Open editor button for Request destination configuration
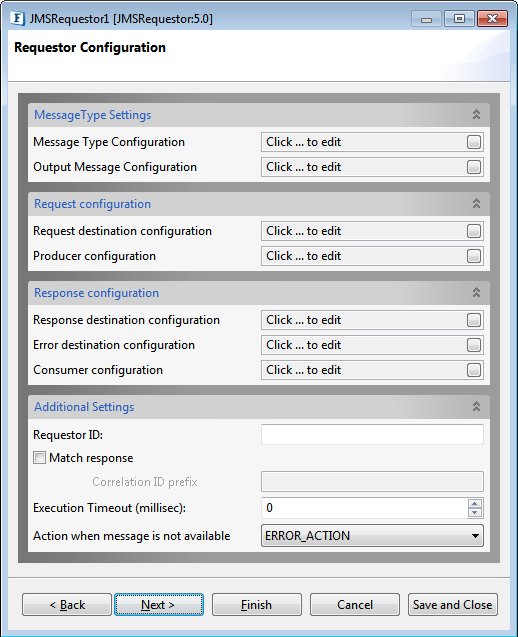The image size is (518, 637). click(474, 231)
